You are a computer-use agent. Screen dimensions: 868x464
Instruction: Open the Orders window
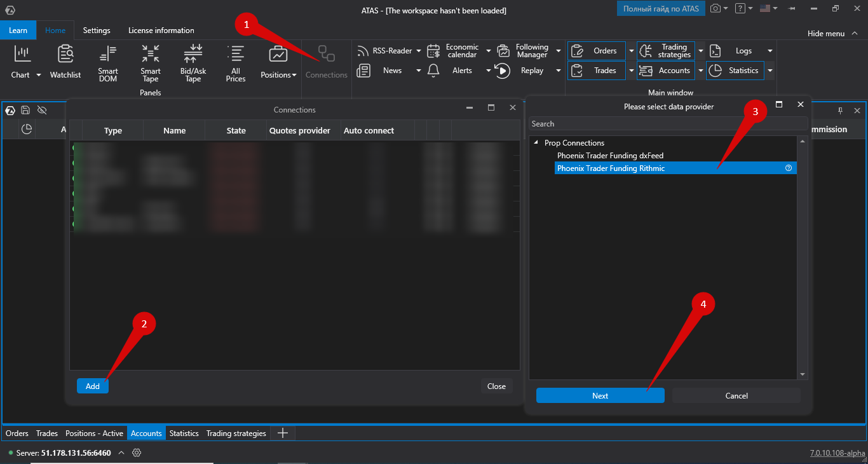tap(597, 51)
